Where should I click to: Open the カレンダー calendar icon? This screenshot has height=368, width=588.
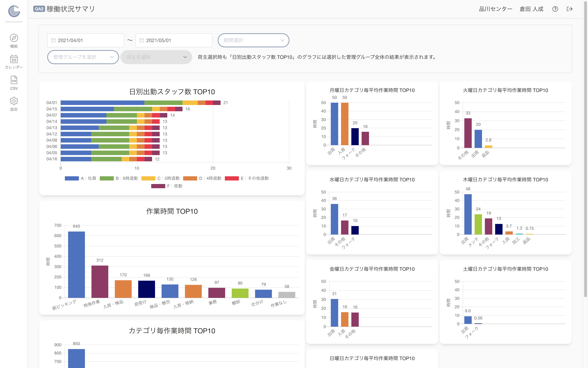coord(14,59)
